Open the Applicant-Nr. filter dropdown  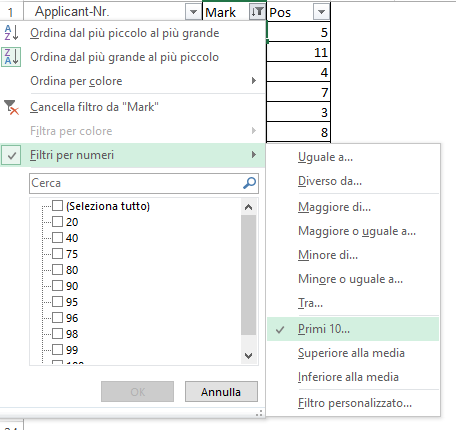pyautogui.click(x=193, y=12)
